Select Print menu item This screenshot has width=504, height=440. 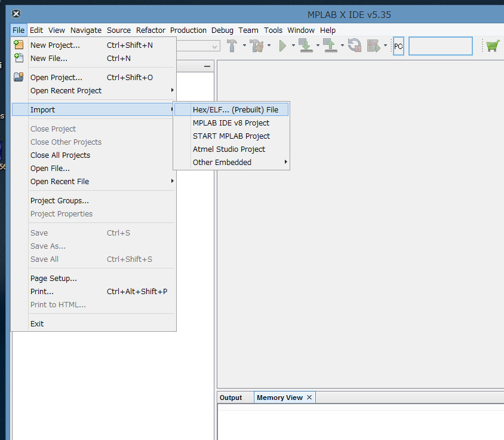point(93,291)
